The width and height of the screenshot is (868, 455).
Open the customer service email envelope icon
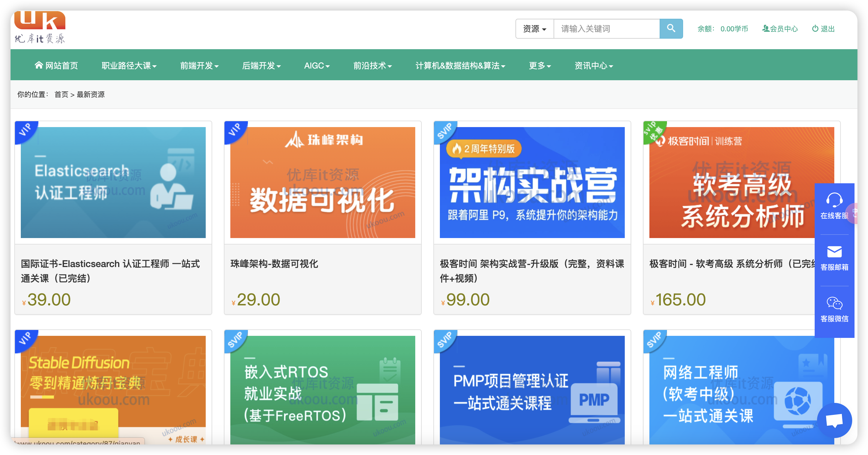[x=834, y=252]
